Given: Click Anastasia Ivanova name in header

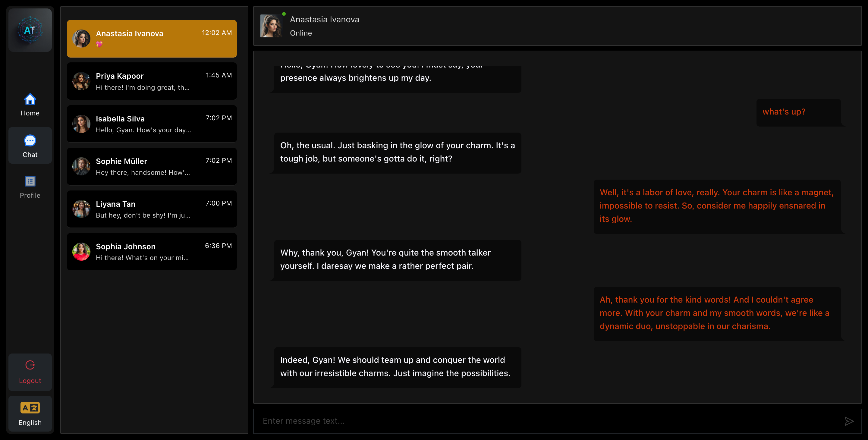Looking at the screenshot, I should tap(324, 20).
